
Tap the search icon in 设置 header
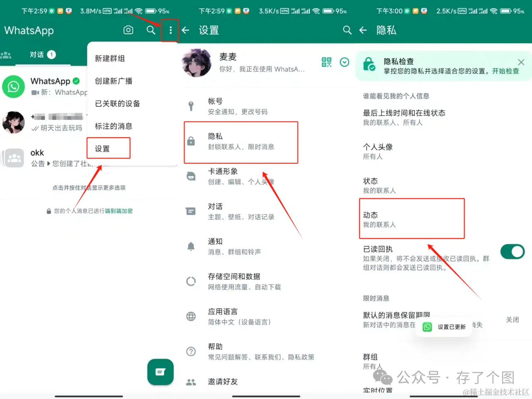[x=347, y=30]
